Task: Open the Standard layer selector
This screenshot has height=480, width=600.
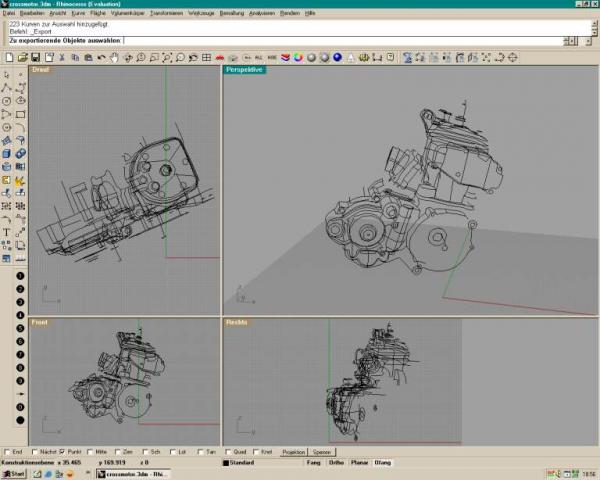Action: point(242,463)
